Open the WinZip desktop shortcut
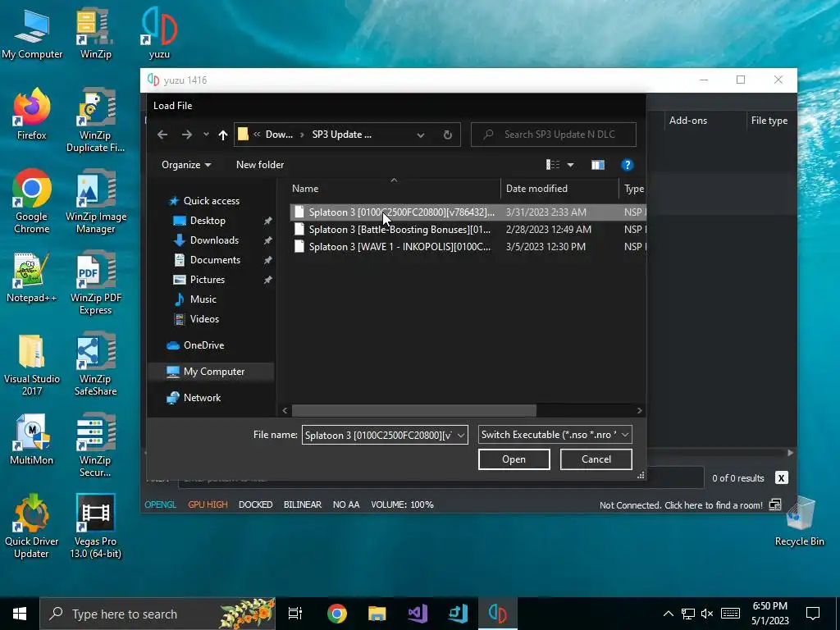The image size is (840, 630). click(95, 35)
